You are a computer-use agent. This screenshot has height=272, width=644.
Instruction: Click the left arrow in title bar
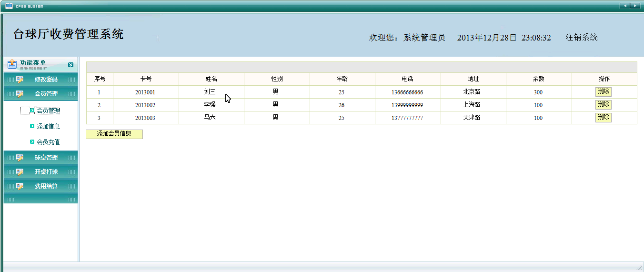click(x=624, y=6)
